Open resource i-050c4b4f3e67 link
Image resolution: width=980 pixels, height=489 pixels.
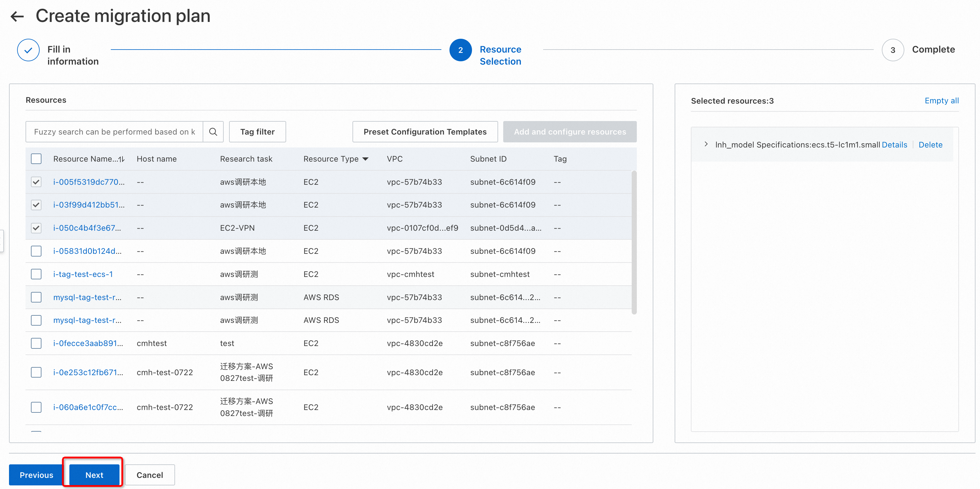(x=87, y=228)
